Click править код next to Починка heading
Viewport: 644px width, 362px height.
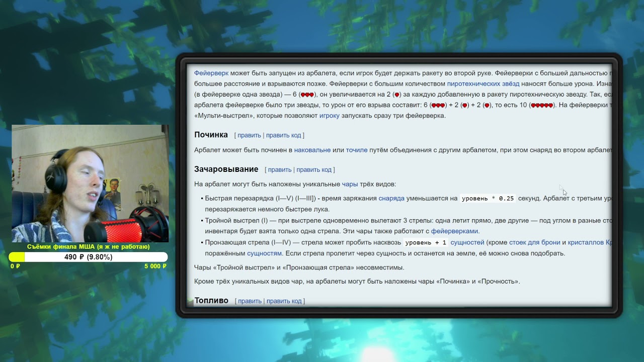pyautogui.click(x=284, y=135)
